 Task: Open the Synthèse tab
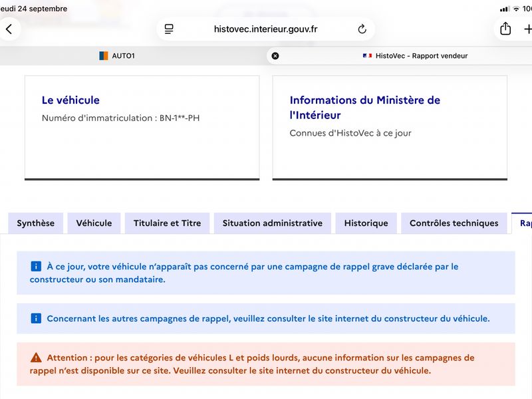tap(36, 223)
